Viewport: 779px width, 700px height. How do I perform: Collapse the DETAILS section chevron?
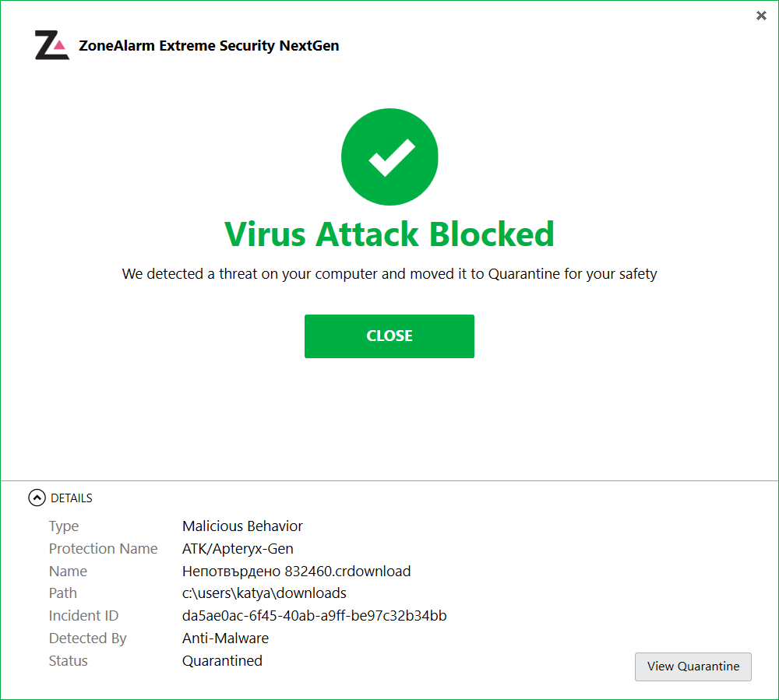pyautogui.click(x=36, y=498)
